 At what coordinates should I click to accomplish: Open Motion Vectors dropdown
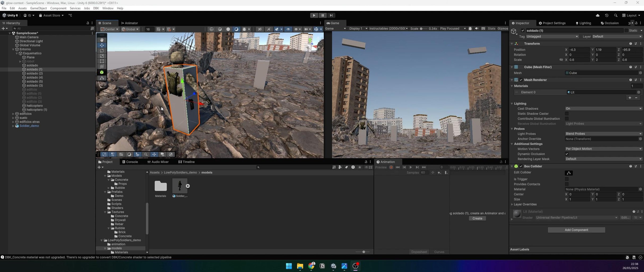pyautogui.click(x=603, y=149)
